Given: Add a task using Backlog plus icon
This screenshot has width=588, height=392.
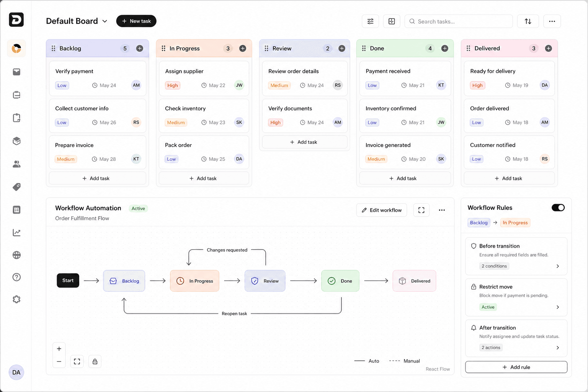Looking at the screenshot, I should pos(140,48).
